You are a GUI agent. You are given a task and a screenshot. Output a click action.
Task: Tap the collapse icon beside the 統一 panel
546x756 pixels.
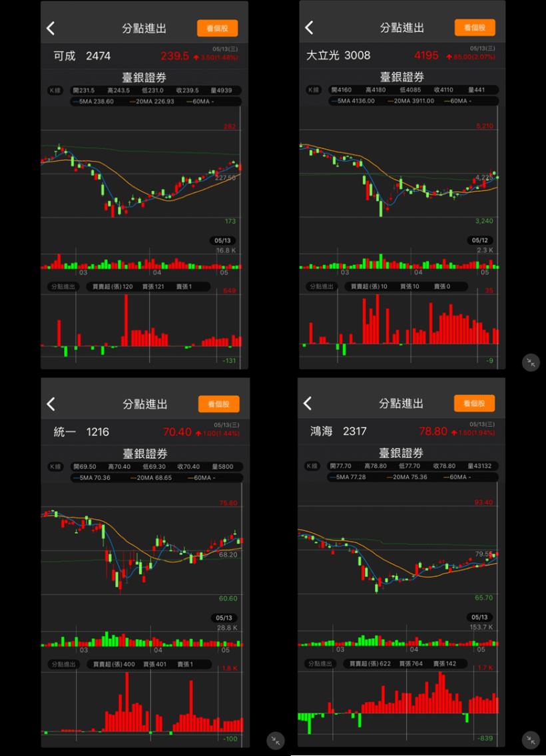[276, 741]
